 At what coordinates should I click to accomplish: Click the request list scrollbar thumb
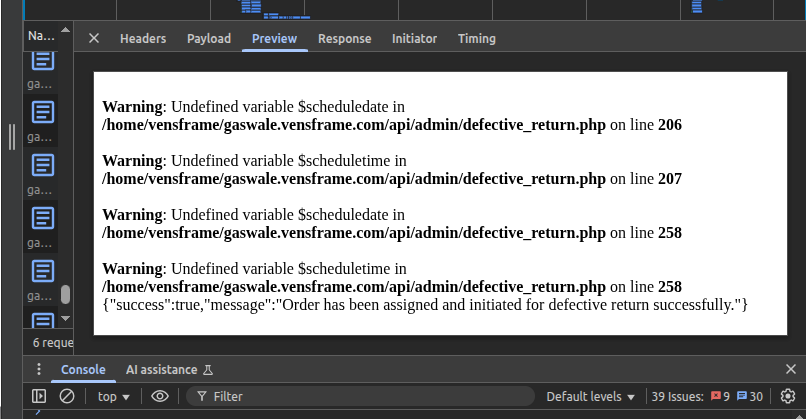65,295
